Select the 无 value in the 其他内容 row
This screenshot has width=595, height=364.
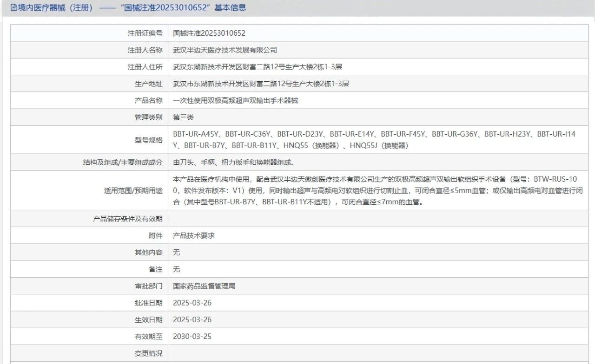176,253
